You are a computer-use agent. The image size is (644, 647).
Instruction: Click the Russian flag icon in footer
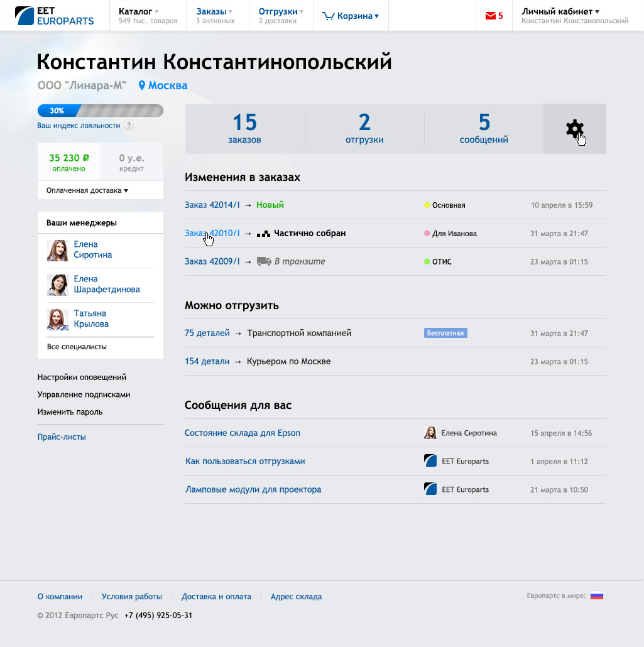[x=596, y=596]
